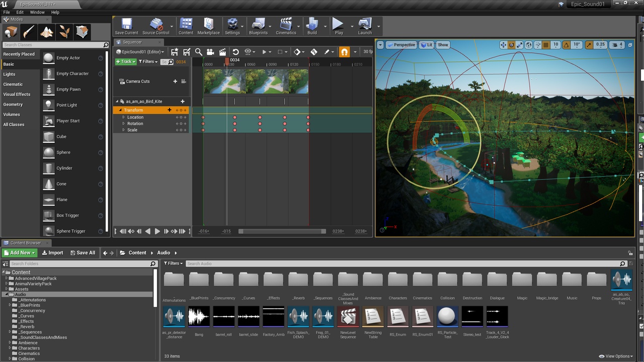644x362 pixels.
Task: Click Camera Cuts lock camera icon
Action: [x=184, y=81]
